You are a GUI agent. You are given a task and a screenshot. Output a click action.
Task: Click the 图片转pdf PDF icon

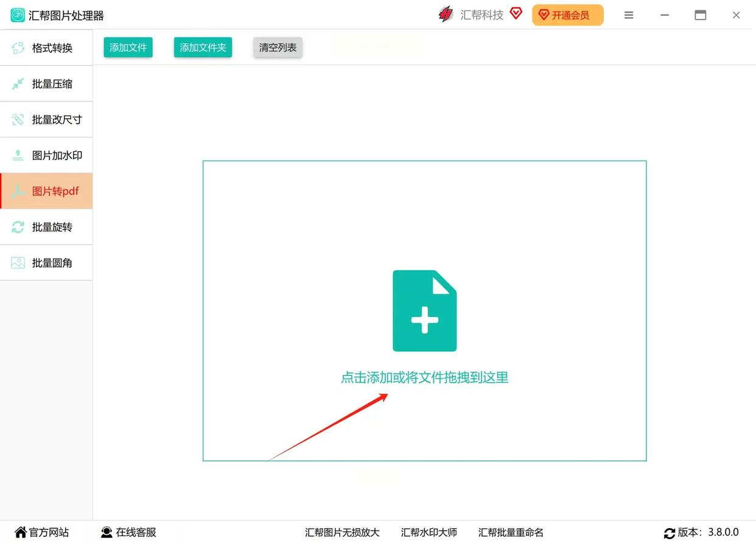coord(18,191)
